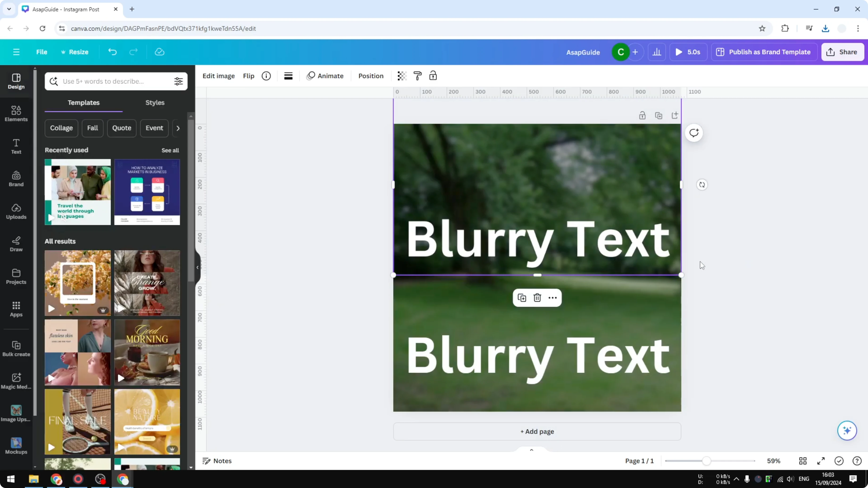Screen dimensions: 868x488
Task: Open the Uploads panel
Action: [16, 211]
